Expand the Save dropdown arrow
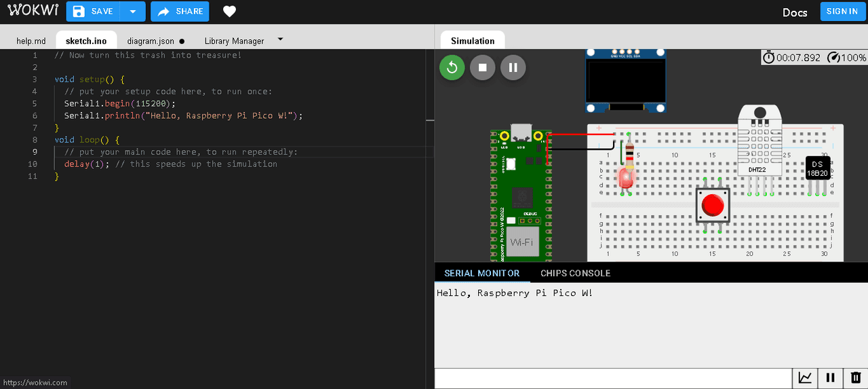Screen dimensions: 868x389 click(133, 12)
